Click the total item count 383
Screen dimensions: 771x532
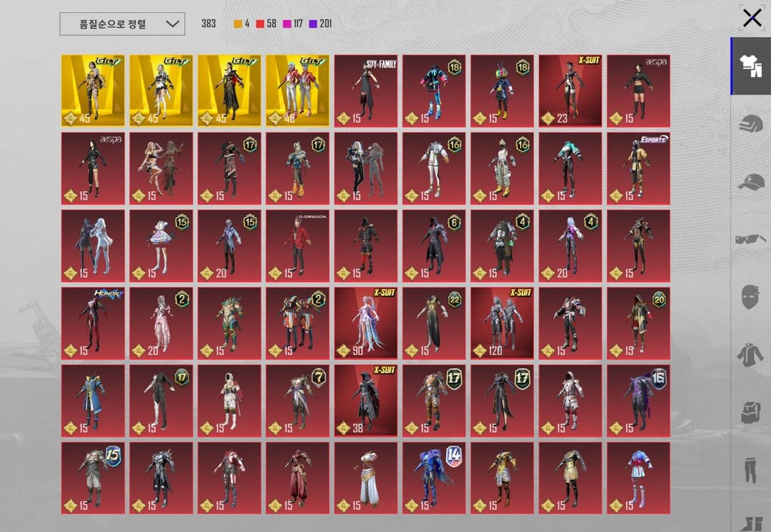tap(208, 24)
